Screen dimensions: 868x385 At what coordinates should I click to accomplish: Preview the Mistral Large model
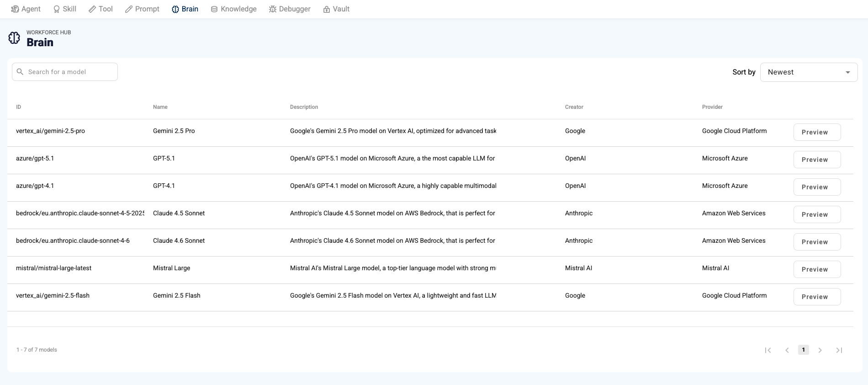tap(817, 269)
